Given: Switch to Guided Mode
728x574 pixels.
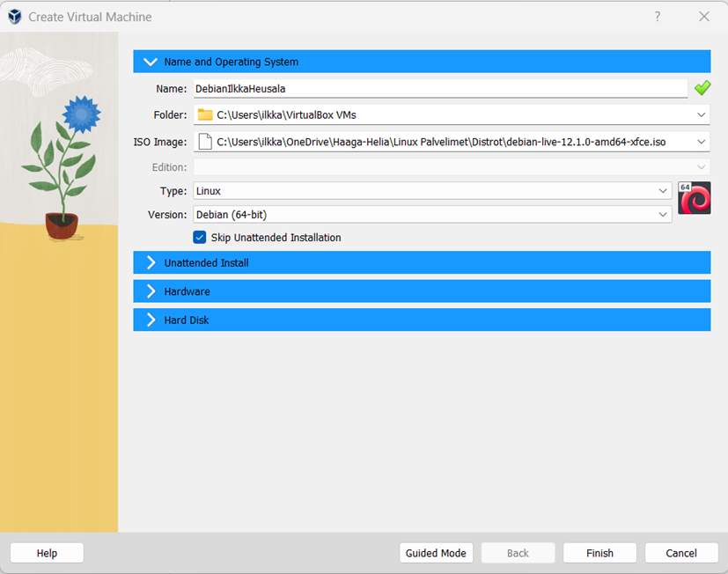Looking at the screenshot, I should pos(436,553).
